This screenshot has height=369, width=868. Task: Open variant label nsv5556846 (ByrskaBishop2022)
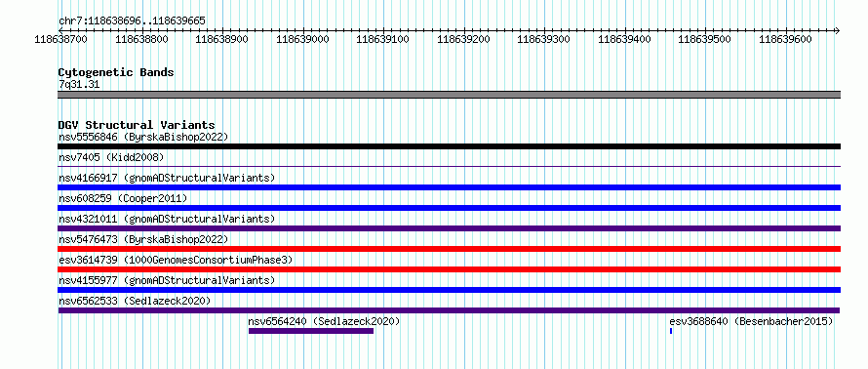(x=143, y=137)
